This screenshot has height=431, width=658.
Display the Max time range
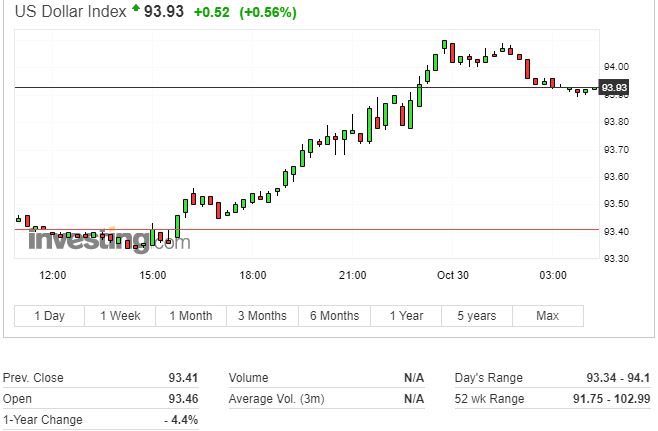(x=547, y=316)
